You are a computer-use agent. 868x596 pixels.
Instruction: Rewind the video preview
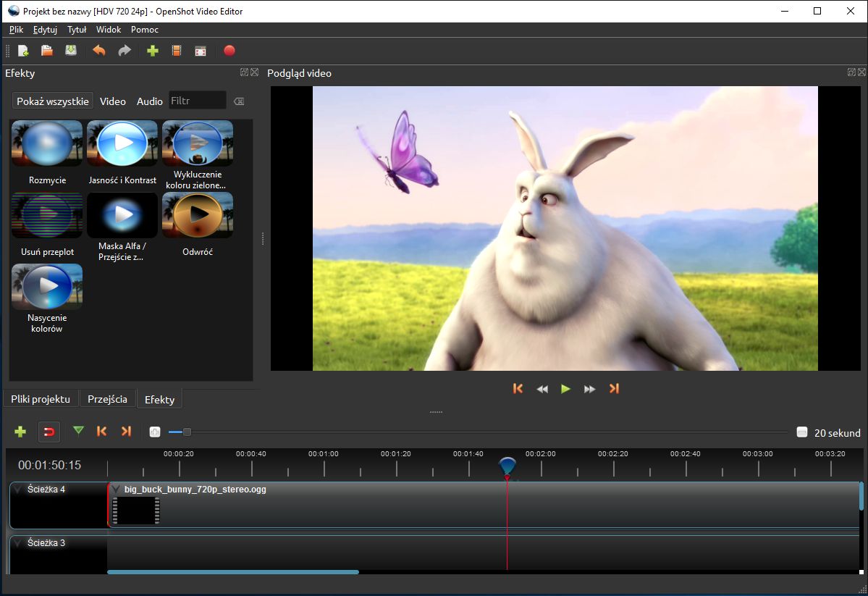(542, 390)
